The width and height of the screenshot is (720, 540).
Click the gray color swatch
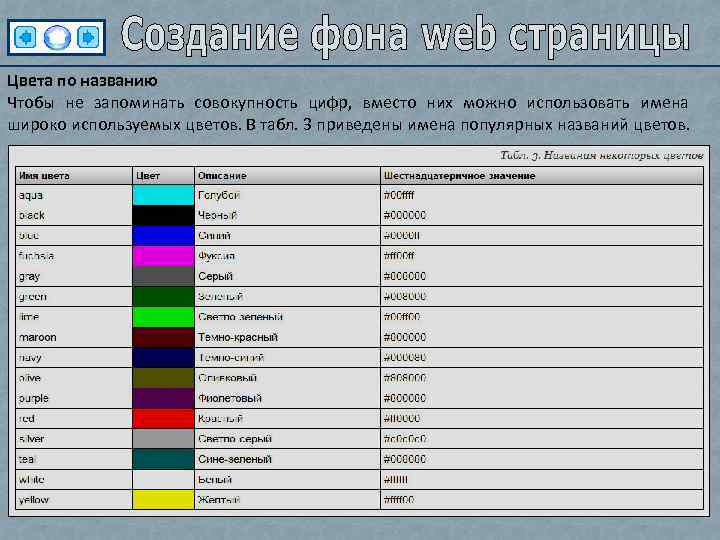coord(163,276)
